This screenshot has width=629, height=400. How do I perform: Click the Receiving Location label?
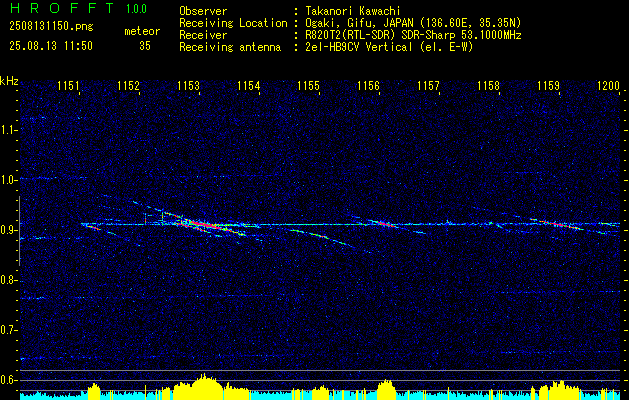[233, 23]
